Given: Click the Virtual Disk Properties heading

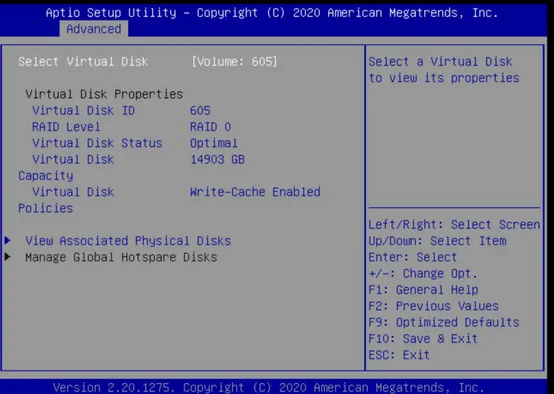Looking at the screenshot, I should (104, 94).
